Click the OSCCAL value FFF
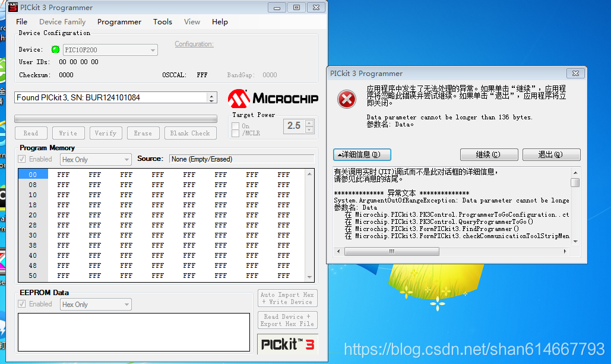Image resolution: width=611 pixels, height=364 pixels. tap(202, 75)
